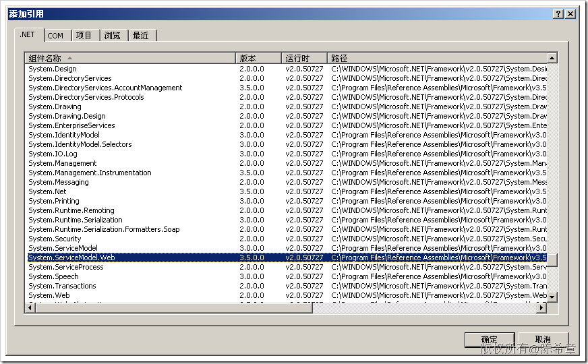The image size is (588, 364).
Task: Select highlighted System.ServiceModel.Web row
Action: tap(287, 257)
